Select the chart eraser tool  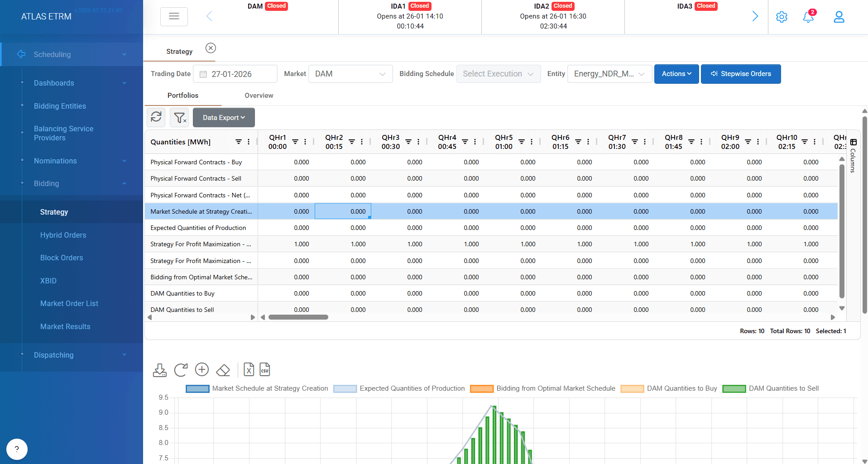coord(223,370)
